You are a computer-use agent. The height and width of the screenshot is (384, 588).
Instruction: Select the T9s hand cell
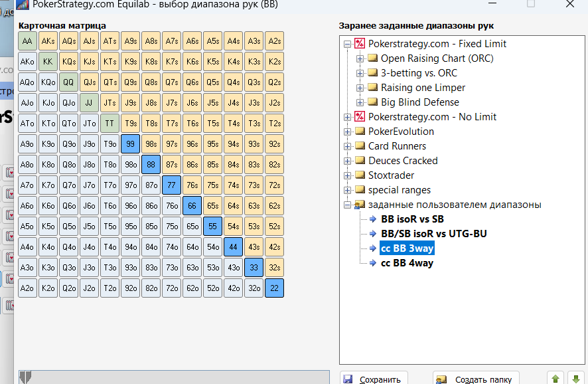point(131,123)
